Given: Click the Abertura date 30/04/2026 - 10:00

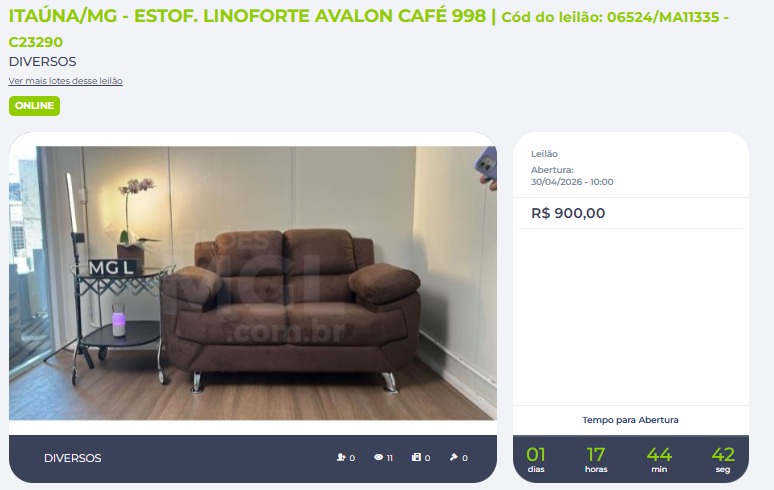Looking at the screenshot, I should (x=572, y=182).
